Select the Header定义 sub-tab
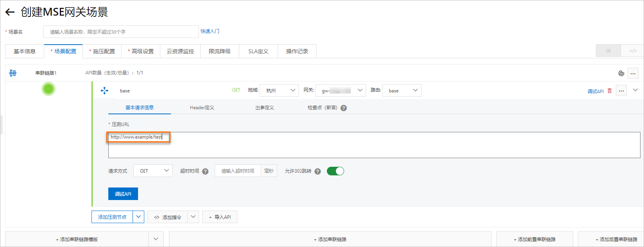The width and height of the screenshot is (644, 247). pos(202,108)
